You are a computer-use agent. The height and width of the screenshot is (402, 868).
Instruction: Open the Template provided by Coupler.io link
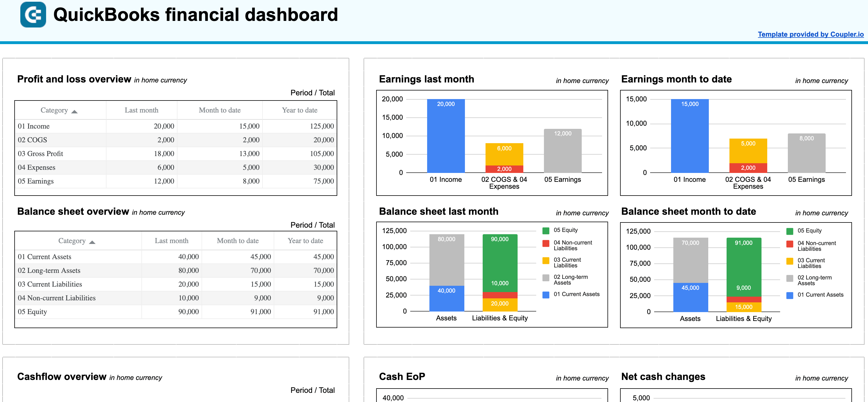[810, 34]
